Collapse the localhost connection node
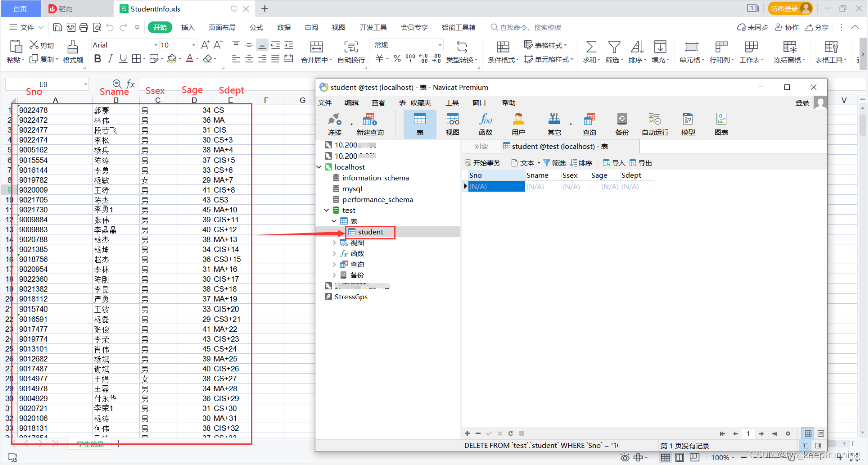The height and width of the screenshot is (465, 868). [x=319, y=167]
